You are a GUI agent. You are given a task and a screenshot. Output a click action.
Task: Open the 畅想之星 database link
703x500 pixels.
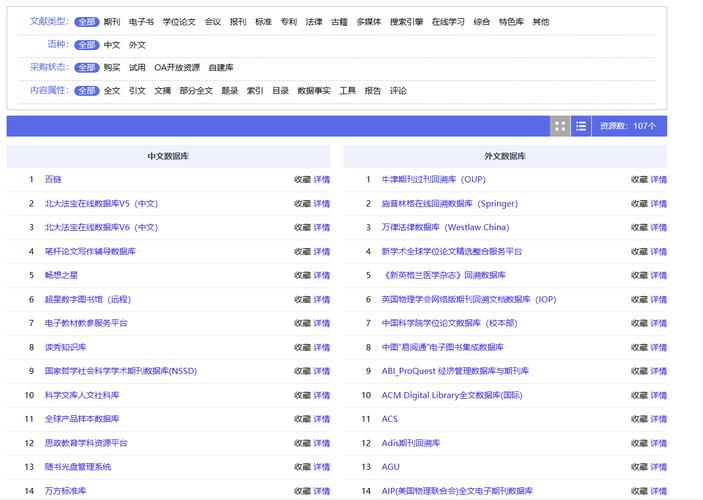(61, 275)
